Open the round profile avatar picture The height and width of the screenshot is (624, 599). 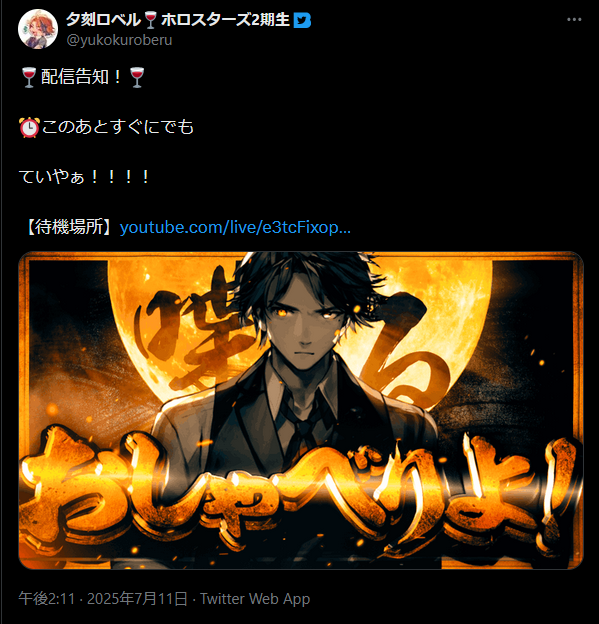[38, 29]
